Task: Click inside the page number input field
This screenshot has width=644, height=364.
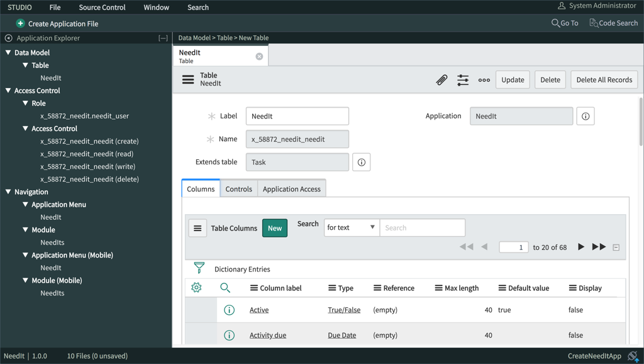Action: coord(514,247)
